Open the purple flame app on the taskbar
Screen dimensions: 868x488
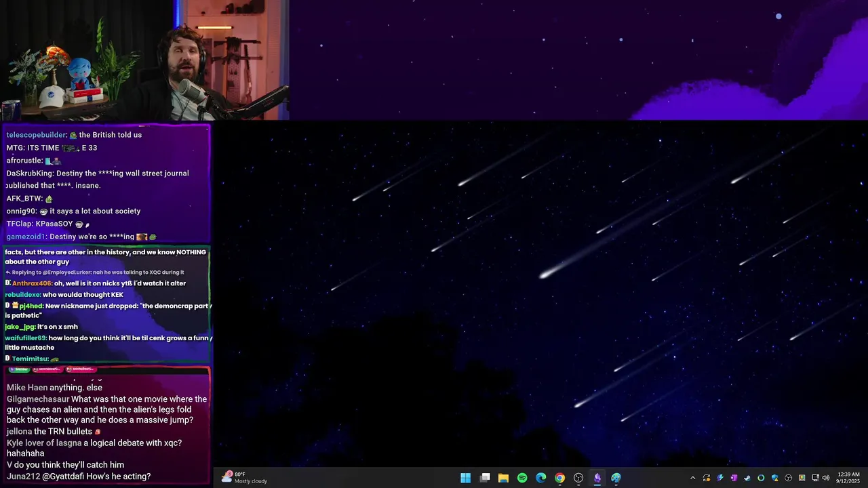pos(597,478)
